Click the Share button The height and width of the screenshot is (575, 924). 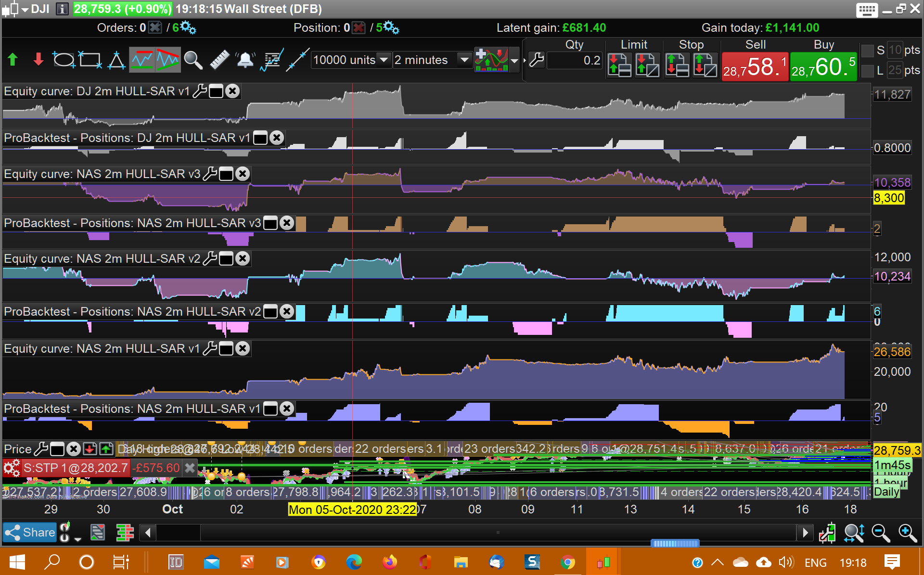click(30, 533)
